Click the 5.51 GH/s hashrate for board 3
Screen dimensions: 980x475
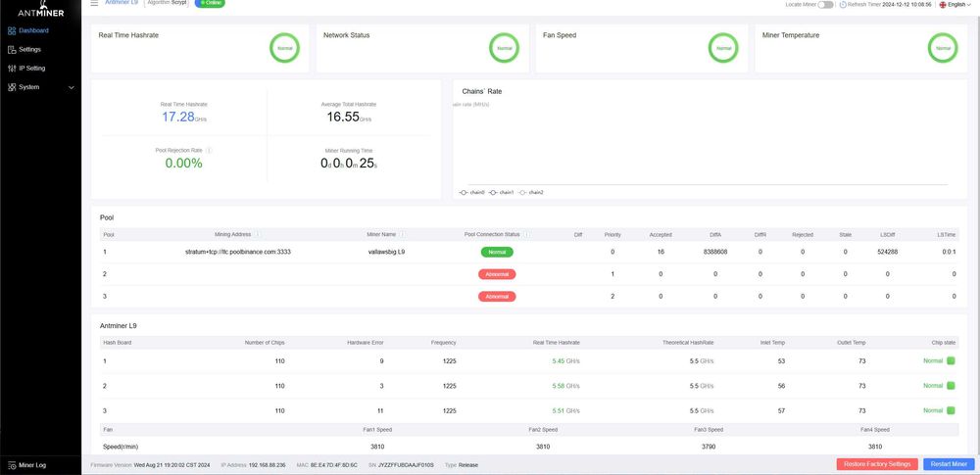point(565,410)
